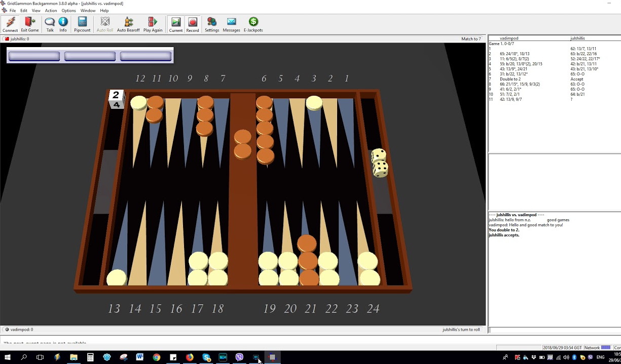Toggle the Record mode
Viewport: 621px width, 364px height.
click(193, 23)
